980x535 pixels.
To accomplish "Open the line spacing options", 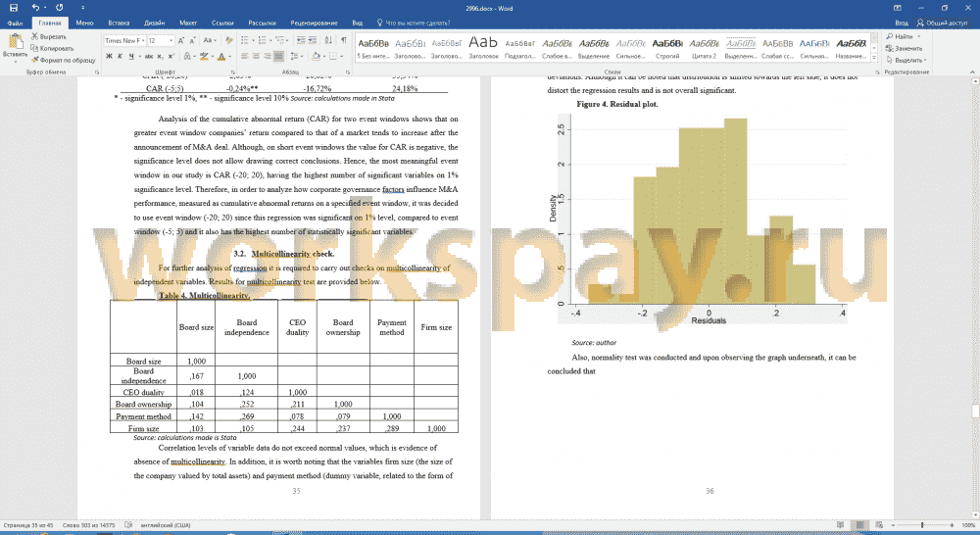I will click(x=296, y=56).
